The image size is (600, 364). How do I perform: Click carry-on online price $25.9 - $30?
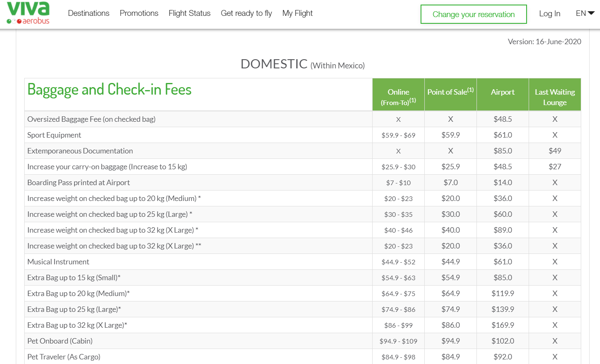tap(398, 167)
